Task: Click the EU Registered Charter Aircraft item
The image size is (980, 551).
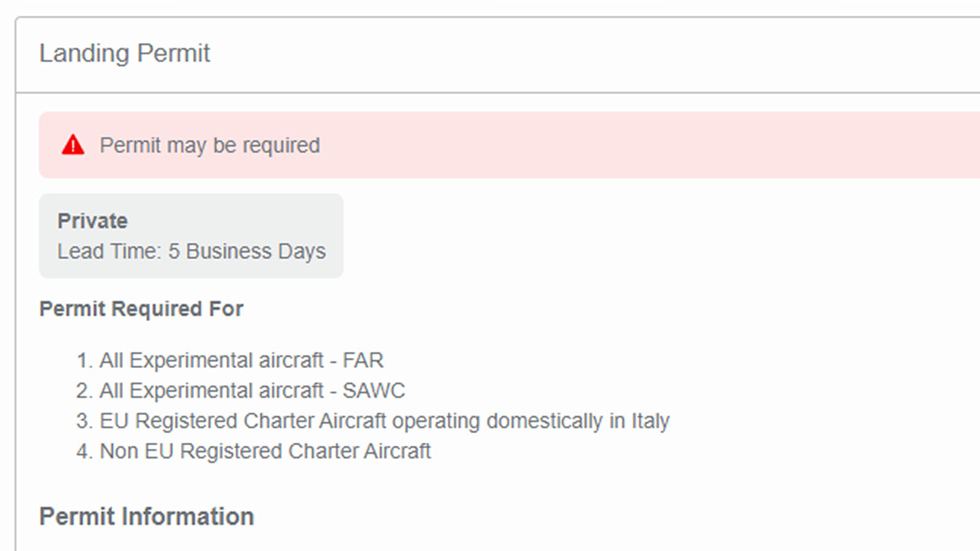Action: click(384, 421)
